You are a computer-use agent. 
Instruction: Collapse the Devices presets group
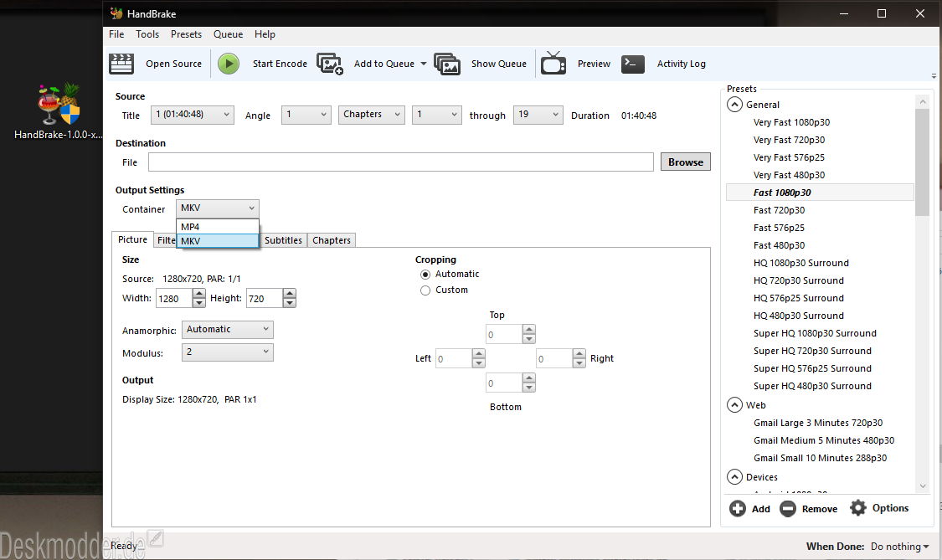coord(734,477)
